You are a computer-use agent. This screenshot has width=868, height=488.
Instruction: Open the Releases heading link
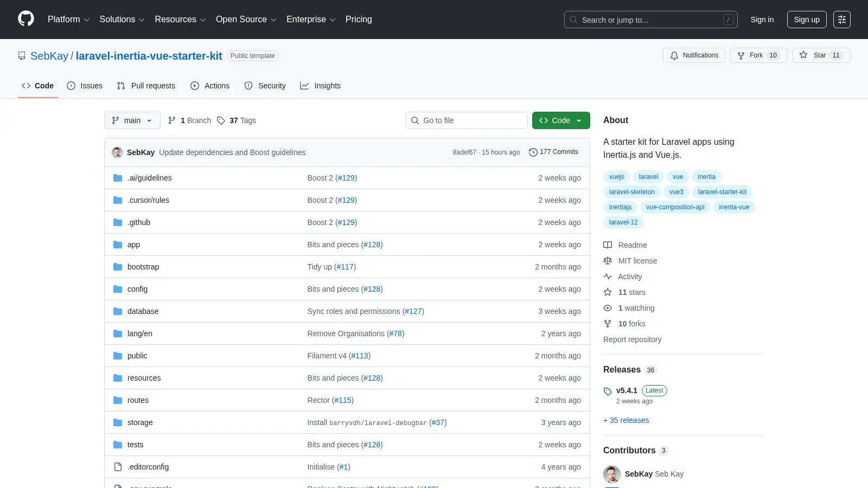point(630,370)
